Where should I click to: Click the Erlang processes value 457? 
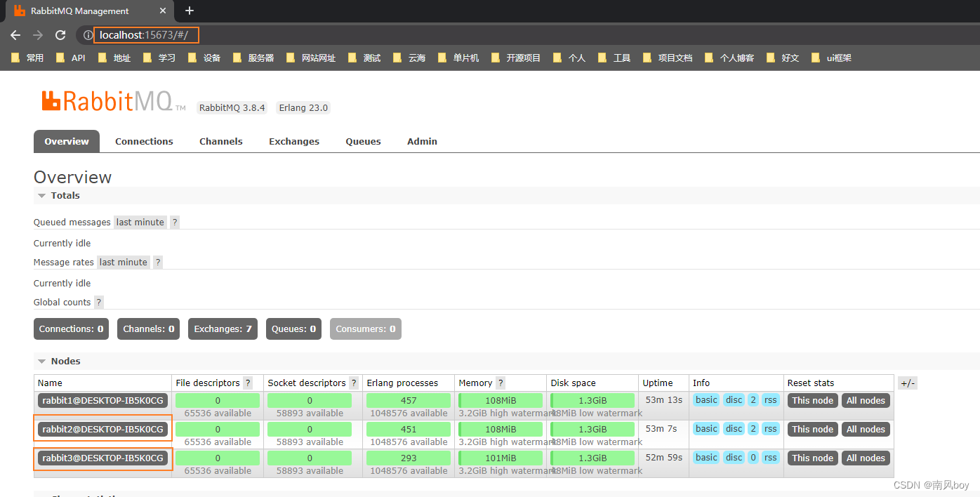click(x=409, y=400)
